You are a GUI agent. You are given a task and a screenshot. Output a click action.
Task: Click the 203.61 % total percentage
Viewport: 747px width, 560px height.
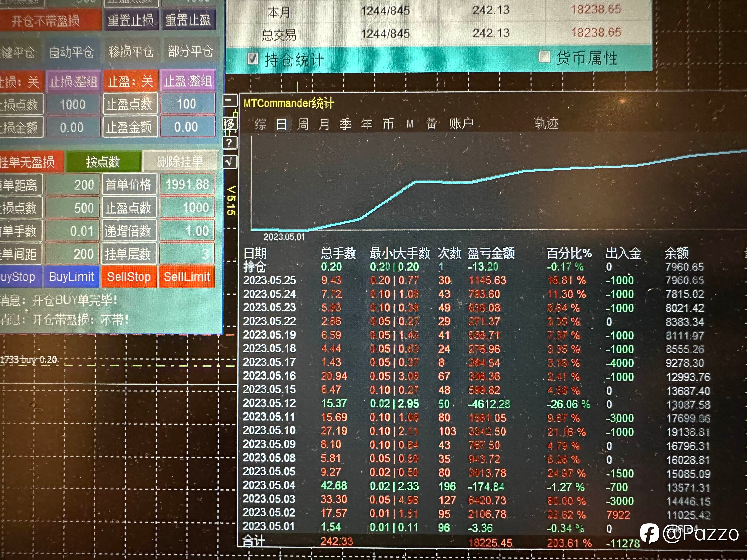point(570,543)
